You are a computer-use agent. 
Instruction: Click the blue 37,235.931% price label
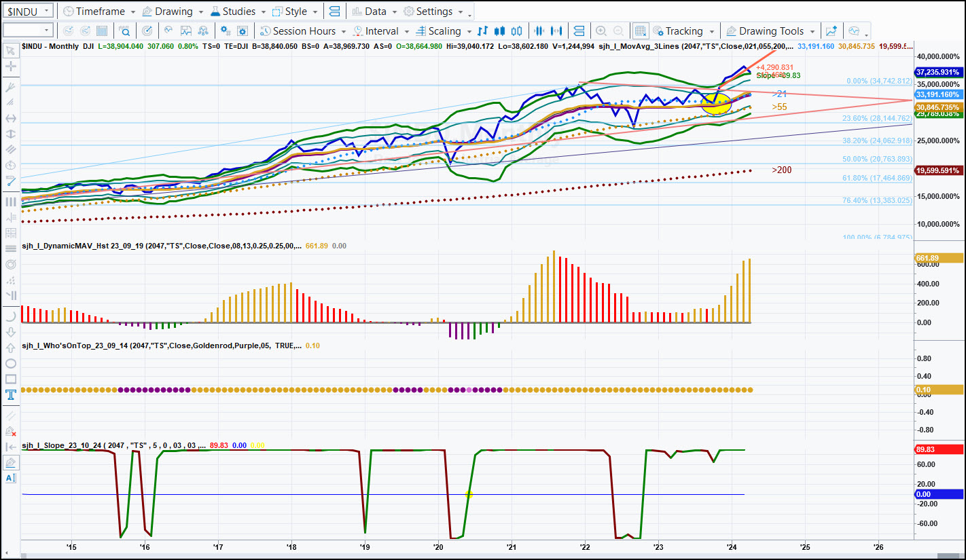tap(938, 72)
